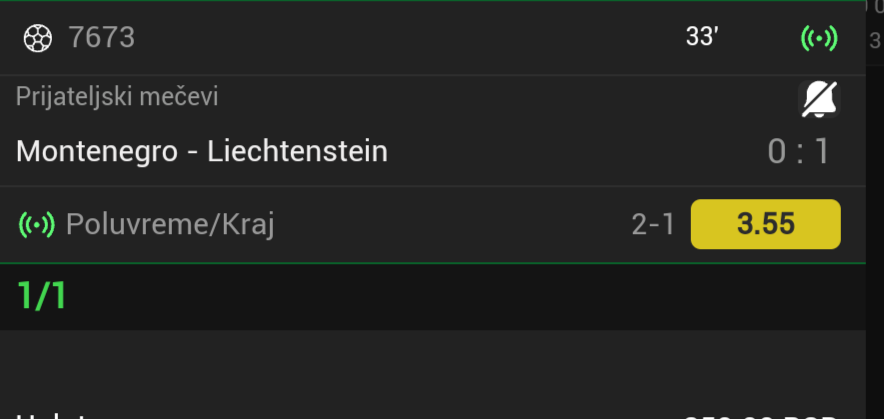
Task: Click the divider below the Poluvreme/Kraj row
Action: tap(430, 264)
